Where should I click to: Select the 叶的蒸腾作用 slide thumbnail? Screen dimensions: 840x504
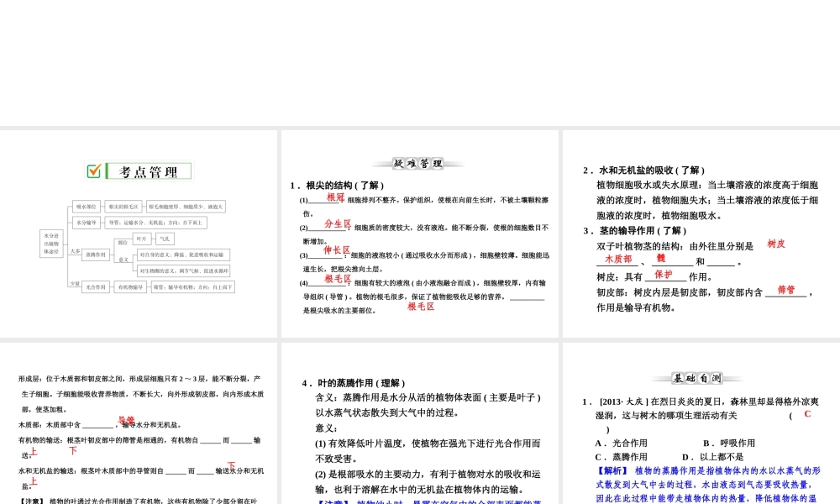click(x=419, y=423)
